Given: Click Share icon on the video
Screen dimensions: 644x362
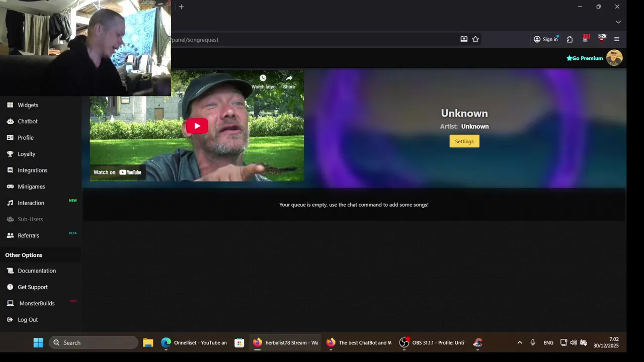Looking at the screenshot, I should (289, 81).
